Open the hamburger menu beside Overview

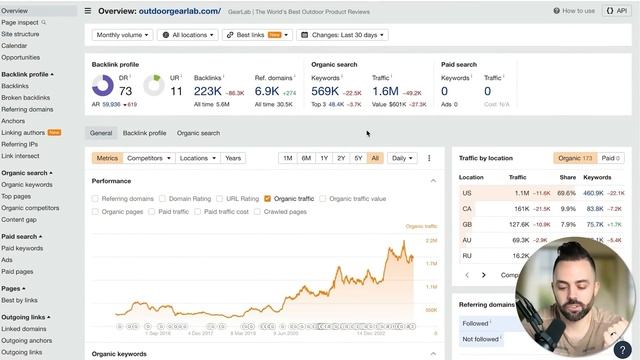[x=88, y=11]
